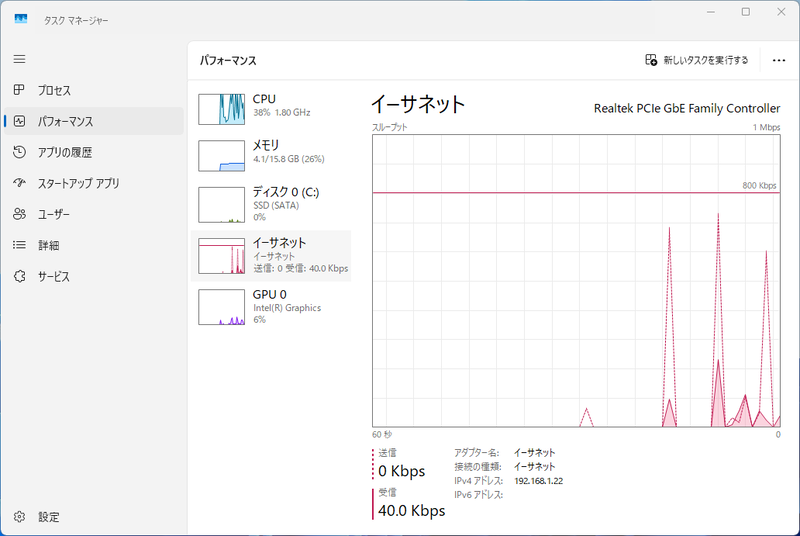Click the main Ethernet throughput graph
This screenshot has width=800, height=536.
pyautogui.click(x=577, y=281)
